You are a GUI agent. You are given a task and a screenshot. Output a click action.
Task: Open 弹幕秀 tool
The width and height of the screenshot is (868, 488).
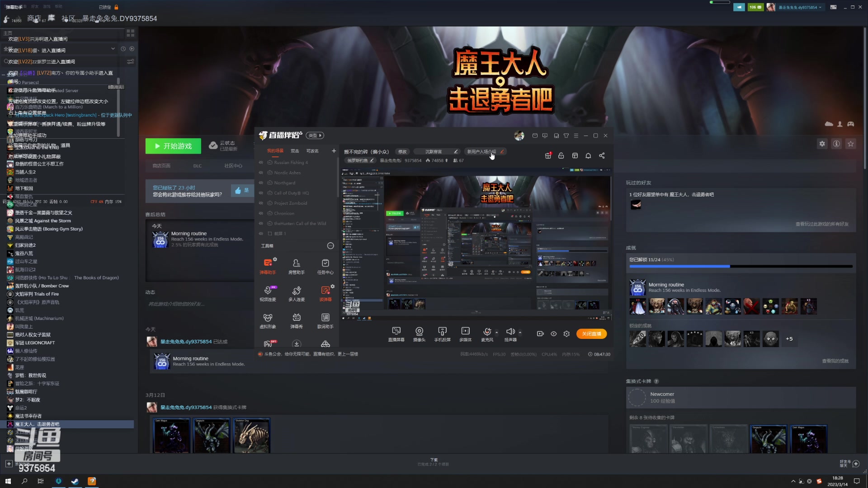click(x=297, y=320)
